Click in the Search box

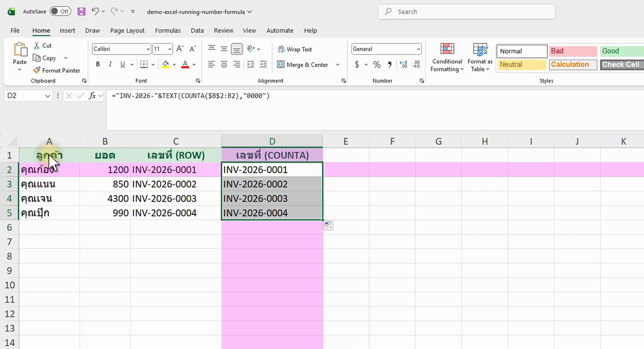tap(466, 11)
